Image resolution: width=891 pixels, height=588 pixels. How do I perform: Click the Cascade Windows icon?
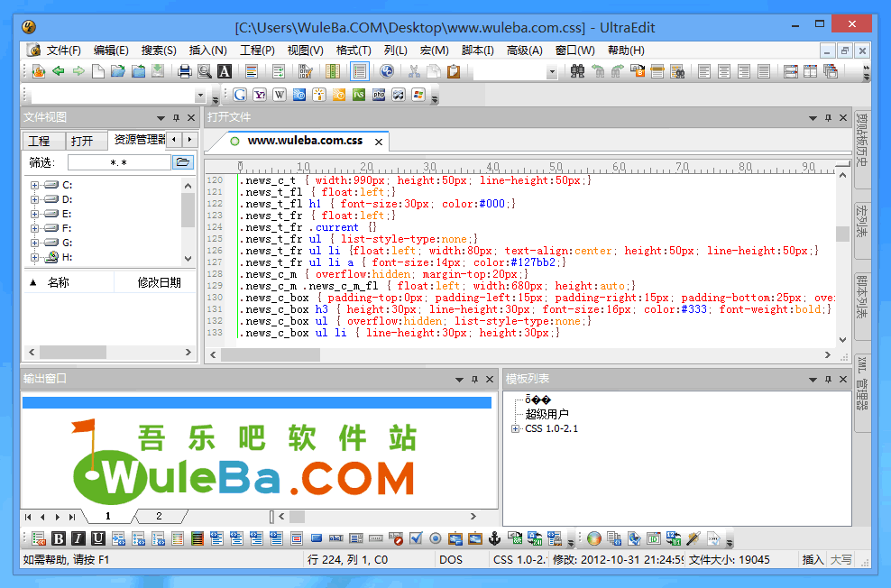(831, 71)
